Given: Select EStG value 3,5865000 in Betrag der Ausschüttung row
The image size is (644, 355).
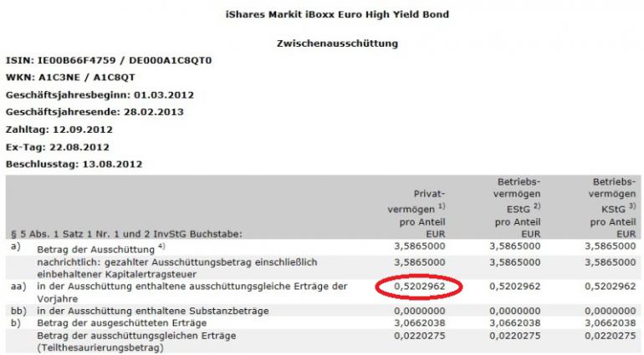Looking at the screenshot, I should (515, 246).
